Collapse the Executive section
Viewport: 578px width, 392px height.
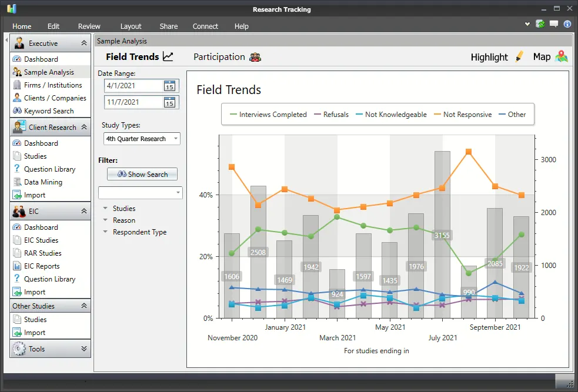pyautogui.click(x=84, y=43)
